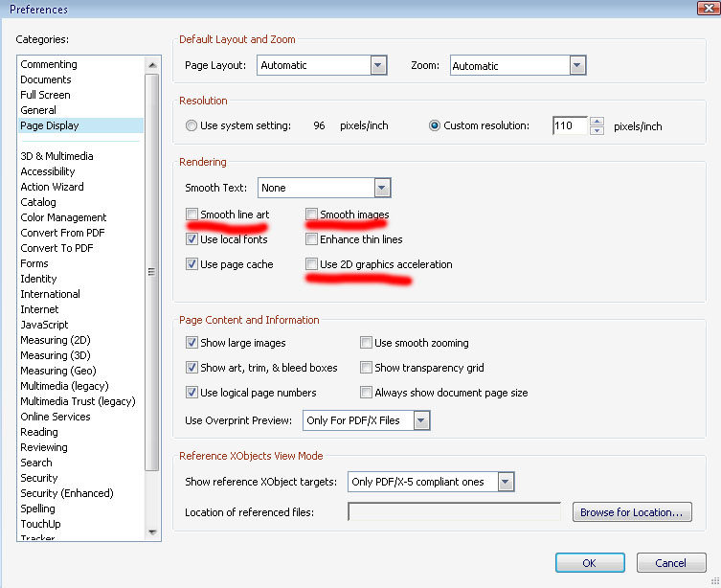The image size is (721, 588).
Task: Enable Use smooth zooming
Action: click(366, 343)
